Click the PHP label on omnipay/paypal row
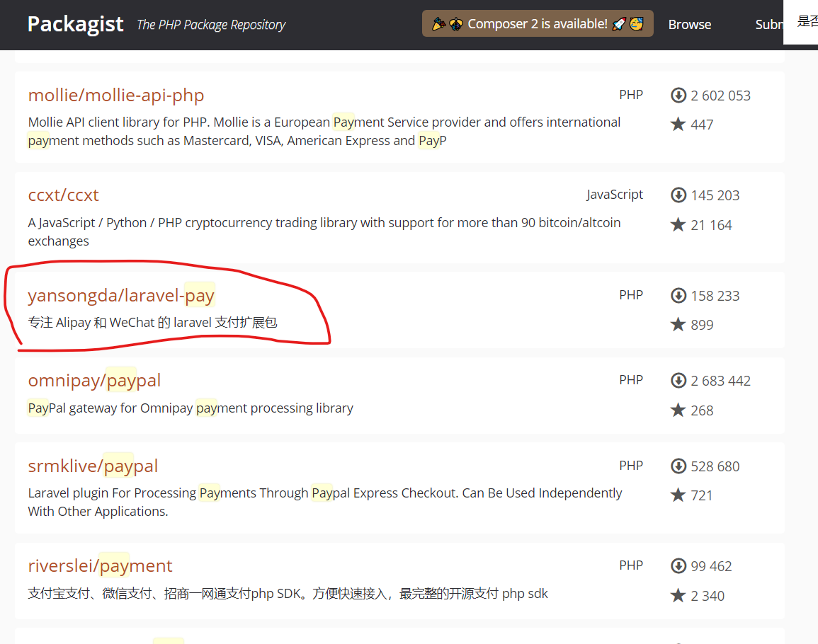 [631, 379]
